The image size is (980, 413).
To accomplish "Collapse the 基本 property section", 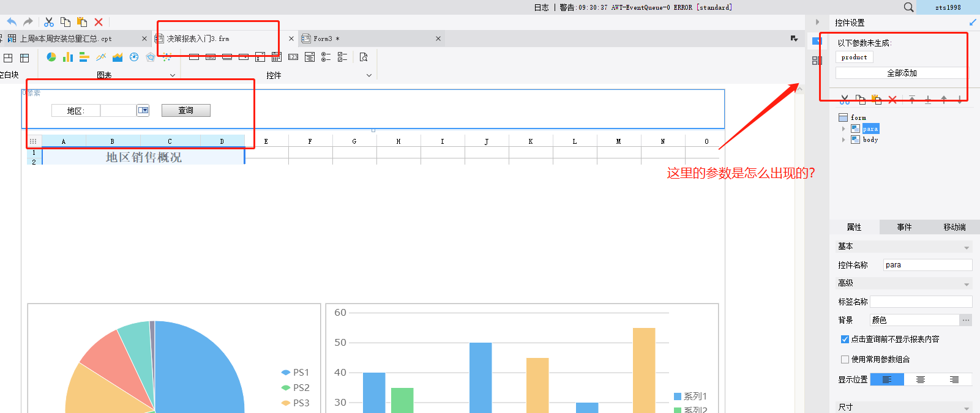I will (967, 247).
